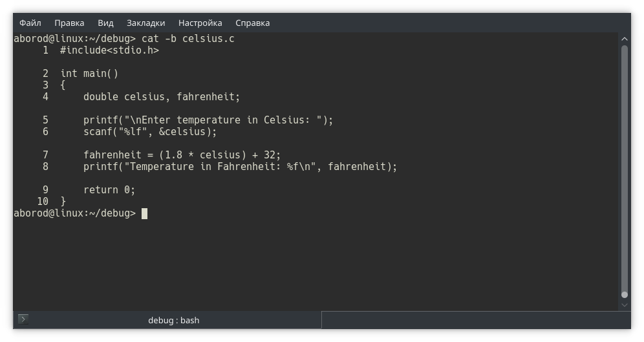Screen dimensions: 644x342
Task: Open the Правка menu
Action: (69, 23)
